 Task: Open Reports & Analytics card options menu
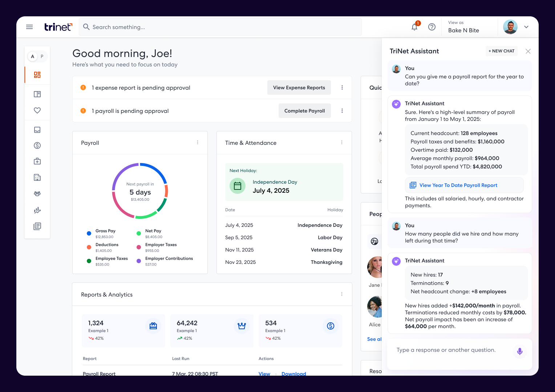click(342, 294)
